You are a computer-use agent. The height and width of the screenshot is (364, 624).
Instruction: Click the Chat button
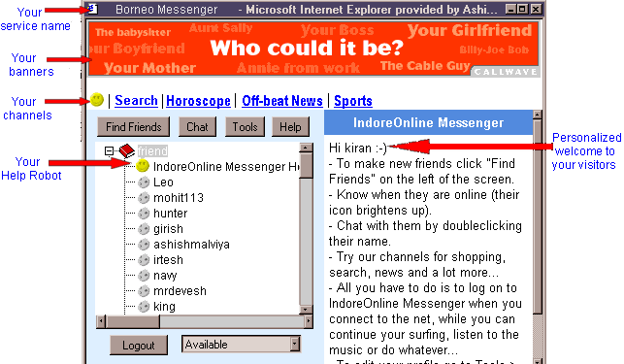point(197,126)
